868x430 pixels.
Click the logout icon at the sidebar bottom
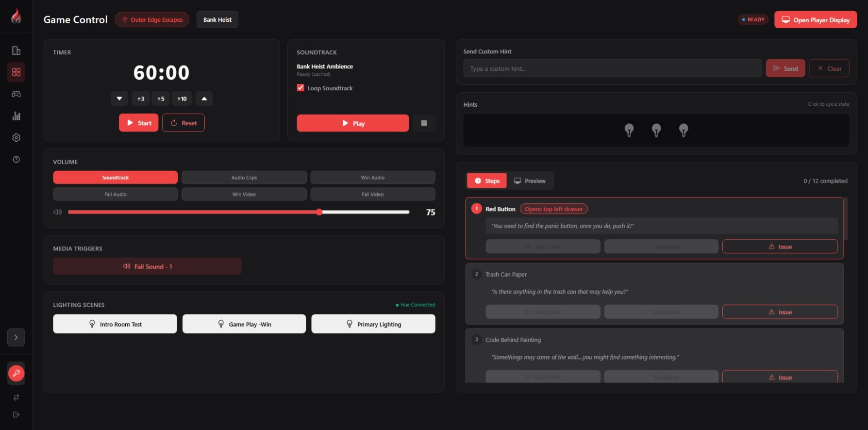point(16,415)
